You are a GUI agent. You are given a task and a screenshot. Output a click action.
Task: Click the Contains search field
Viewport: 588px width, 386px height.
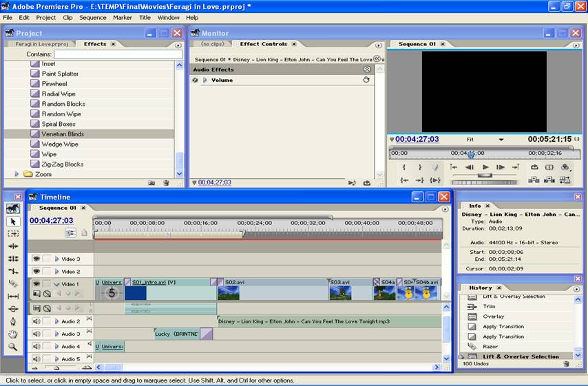click(x=118, y=54)
